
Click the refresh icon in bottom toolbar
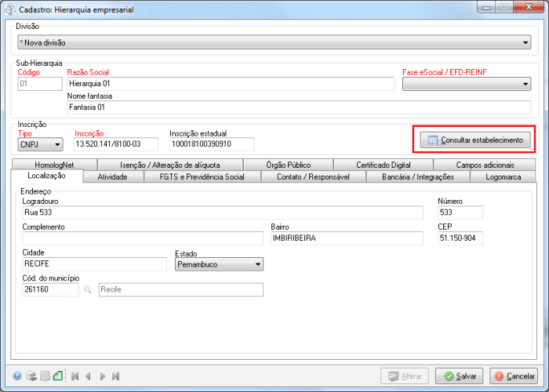tap(31, 376)
